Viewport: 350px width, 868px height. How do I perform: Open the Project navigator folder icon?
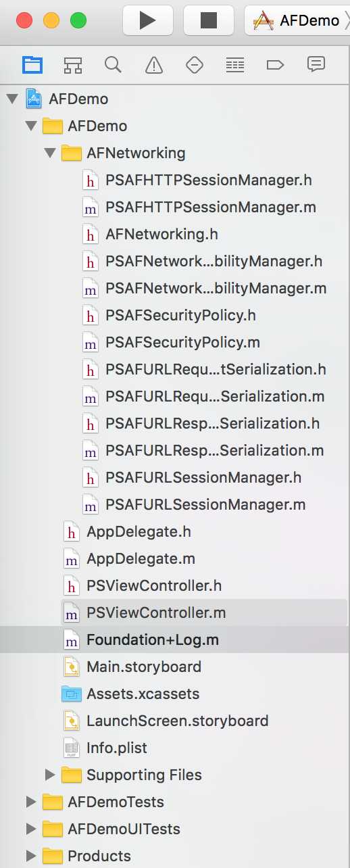32,65
